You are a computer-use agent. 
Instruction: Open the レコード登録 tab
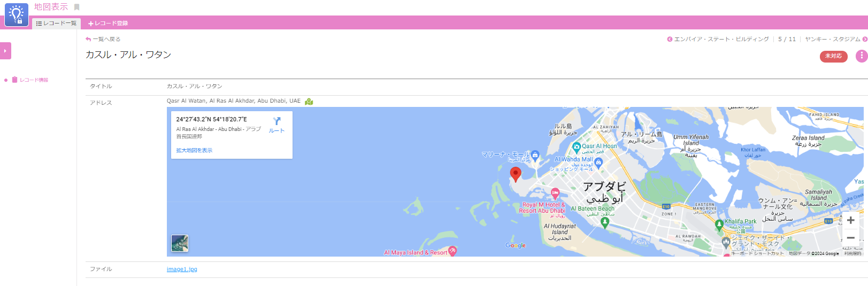pyautogui.click(x=108, y=24)
